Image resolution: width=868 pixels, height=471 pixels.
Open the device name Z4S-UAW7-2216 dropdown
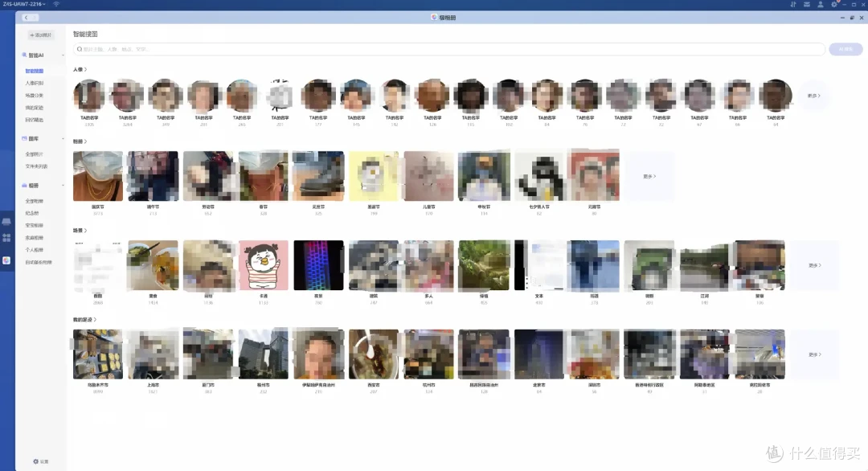[24, 4]
